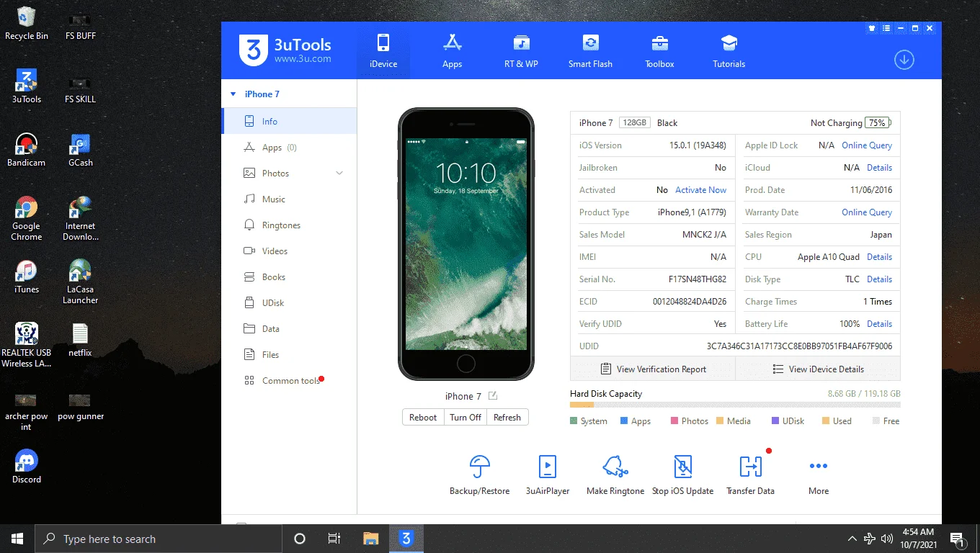Click the Turn Off button
The width and height of the screenshot is (980, 553).
465,417
